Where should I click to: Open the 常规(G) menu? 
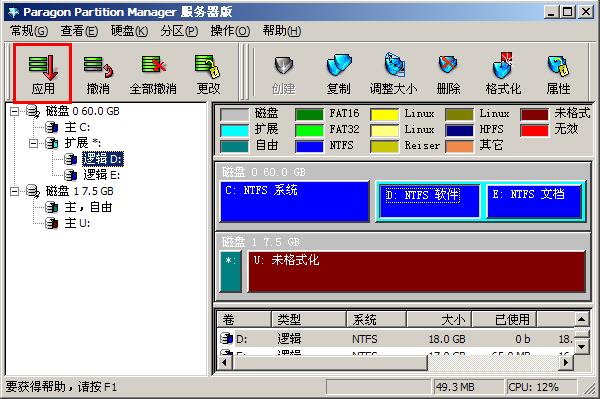pyautogui.click(x=29, y=31)
